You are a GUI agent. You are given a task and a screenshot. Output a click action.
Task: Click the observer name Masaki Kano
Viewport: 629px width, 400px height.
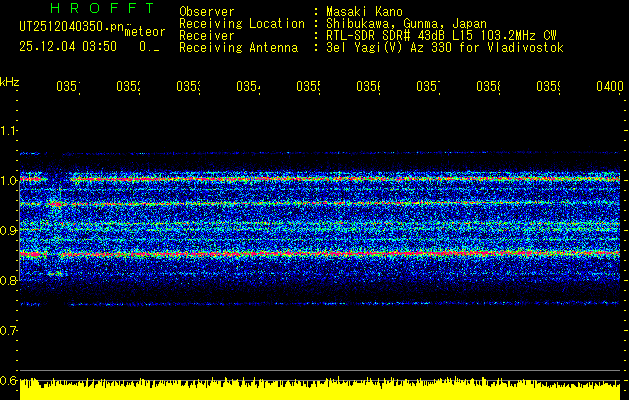pyautogui.click(x=364, y=12)
